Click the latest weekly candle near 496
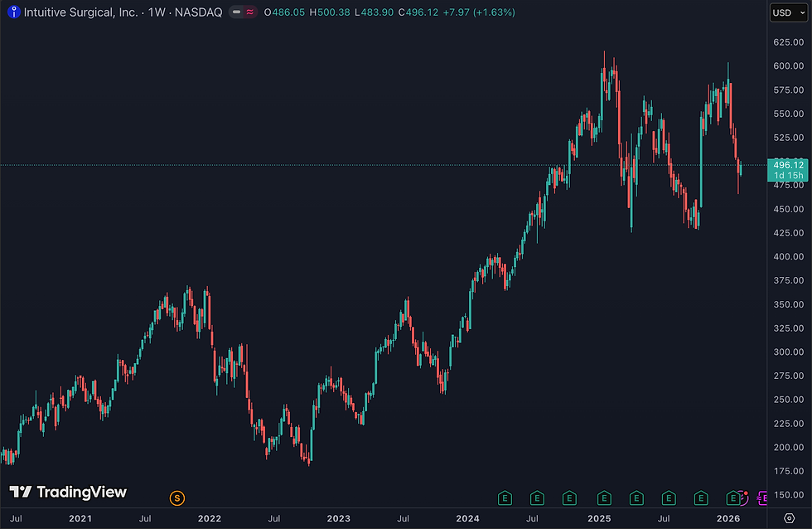 coord(741,167)
